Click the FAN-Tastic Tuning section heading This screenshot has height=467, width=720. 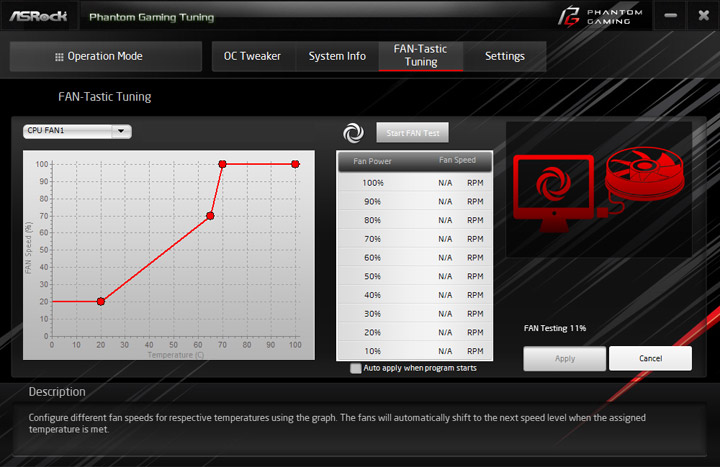coord(105,97)
